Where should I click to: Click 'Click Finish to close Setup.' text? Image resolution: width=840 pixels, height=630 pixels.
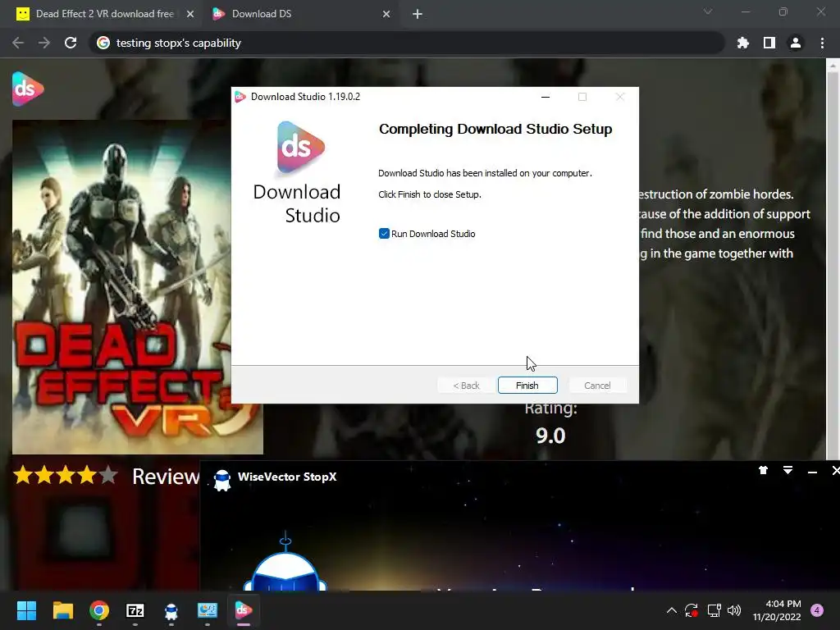(x=430, y=194)
